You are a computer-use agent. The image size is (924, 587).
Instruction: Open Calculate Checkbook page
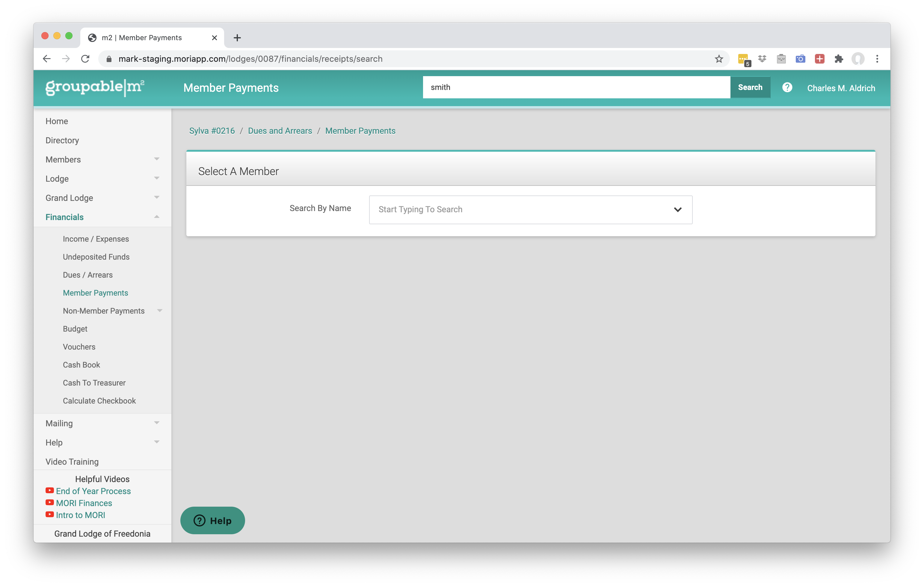(99, 401)
